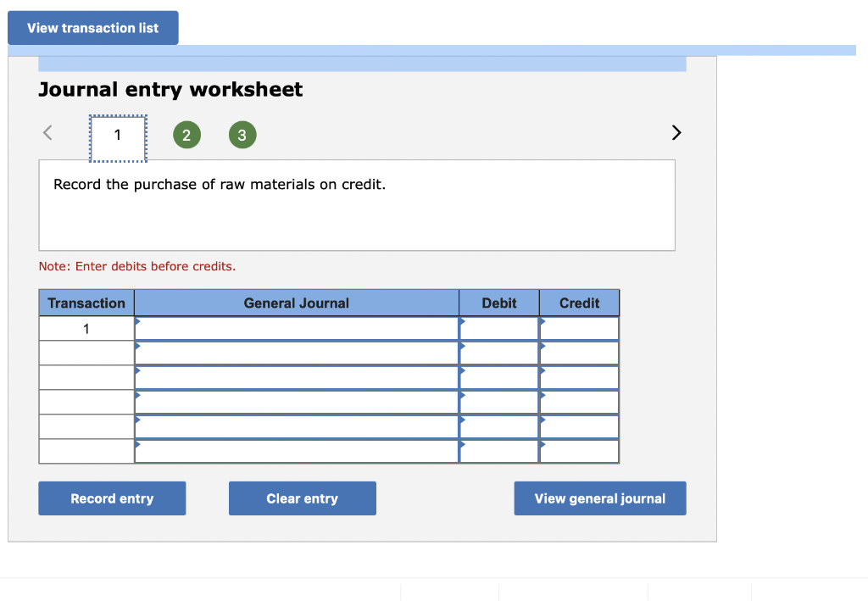The height and width of the screenshot is (601, 868).
Task: Click the flag marker in row two's Credit cell
Action: coord(542,348)
